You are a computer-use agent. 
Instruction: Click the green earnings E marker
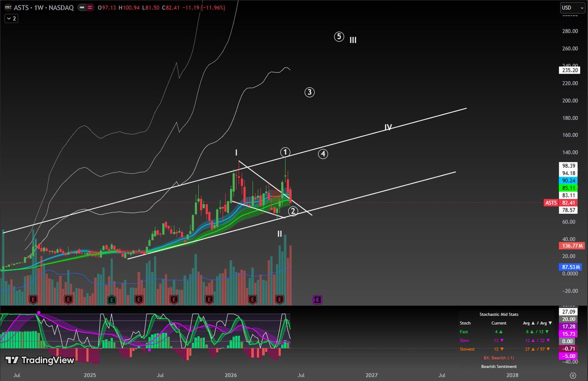pos(111,299)
